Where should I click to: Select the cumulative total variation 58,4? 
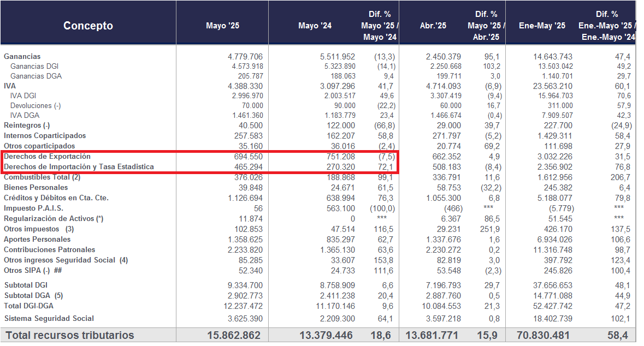click(618, 335)
